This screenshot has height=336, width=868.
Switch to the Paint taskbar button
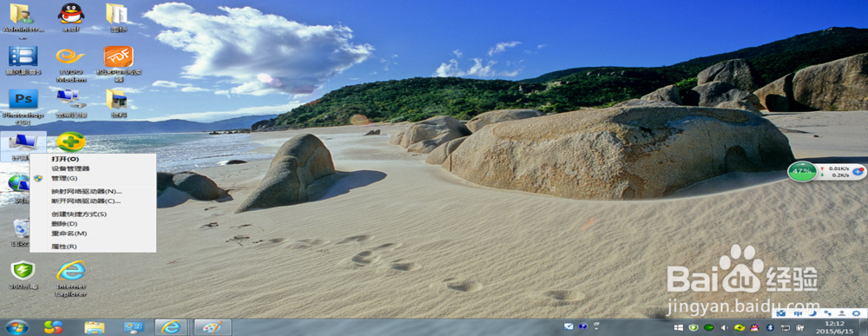(212, 327)
